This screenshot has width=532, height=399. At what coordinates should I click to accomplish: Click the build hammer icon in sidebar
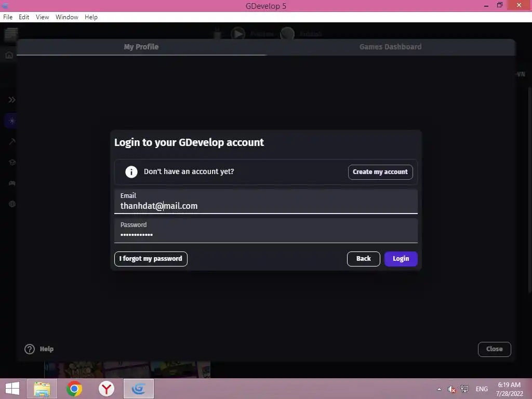coord(12,141)
